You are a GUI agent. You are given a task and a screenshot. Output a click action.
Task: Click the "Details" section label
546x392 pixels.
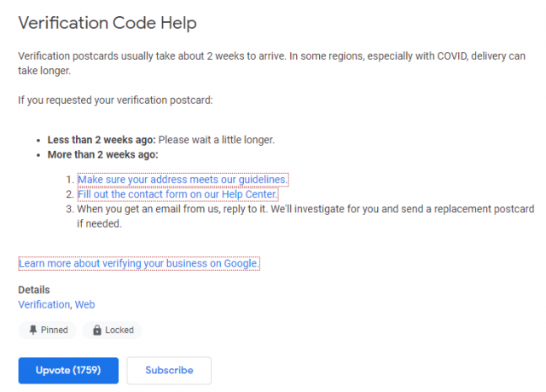34,290
